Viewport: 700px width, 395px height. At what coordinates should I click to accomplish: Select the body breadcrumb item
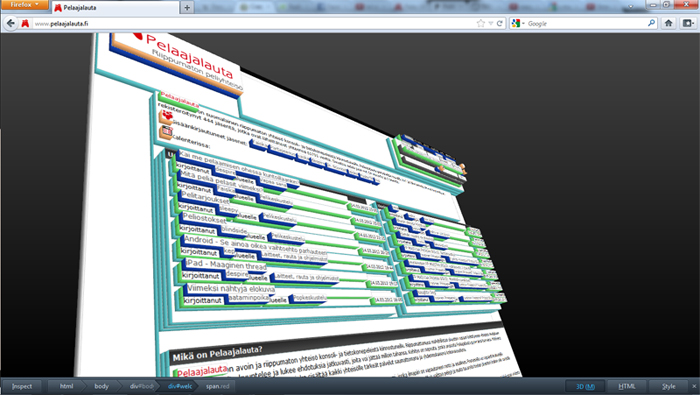point(101,387)
